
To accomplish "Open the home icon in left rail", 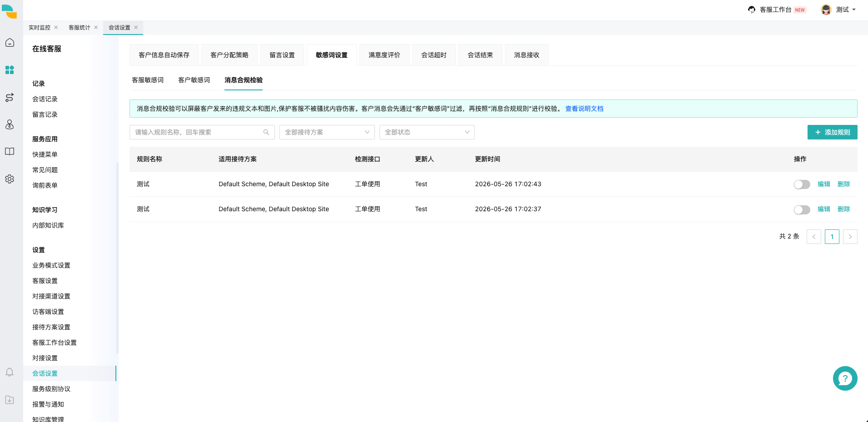I will point(10,43).
